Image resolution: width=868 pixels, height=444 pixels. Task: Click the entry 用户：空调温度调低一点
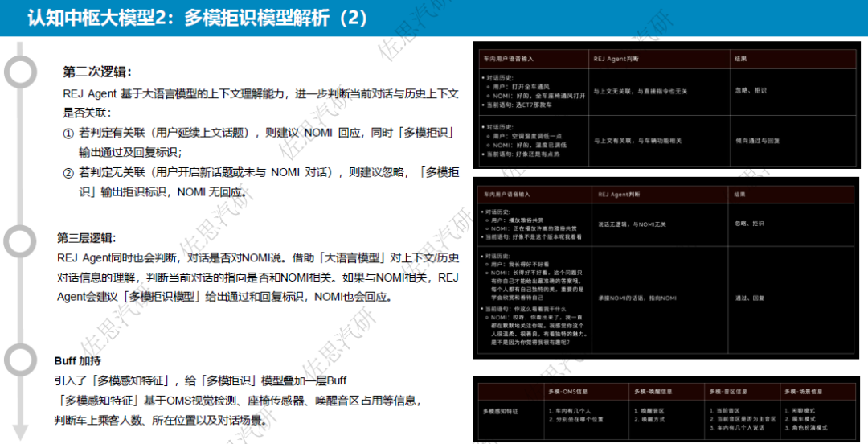point(524,136)
